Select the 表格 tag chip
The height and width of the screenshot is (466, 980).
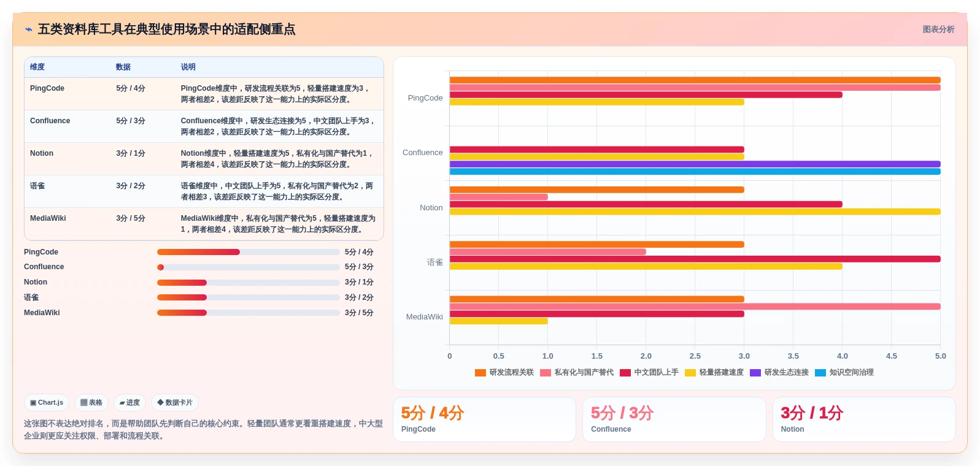(x=91, y=403)
